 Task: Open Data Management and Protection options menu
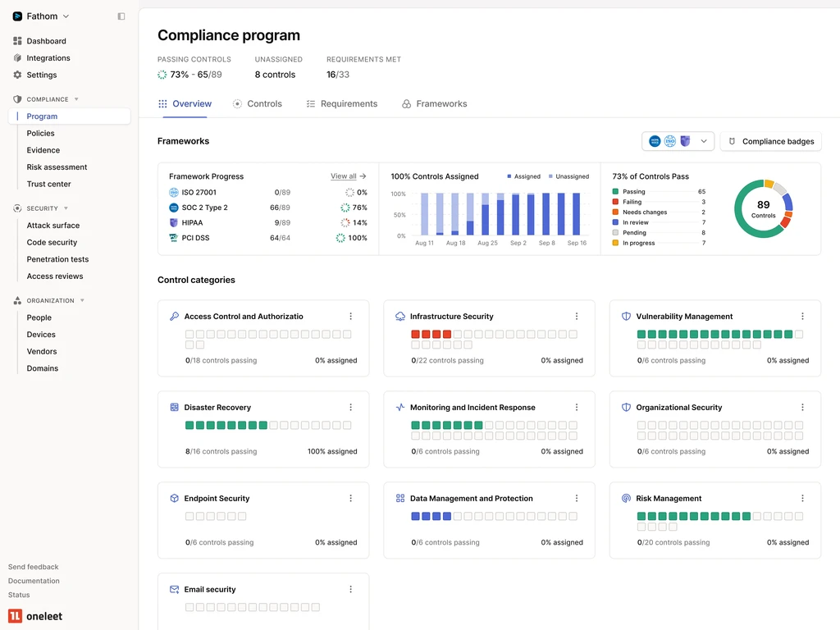(x=577, y=498)
